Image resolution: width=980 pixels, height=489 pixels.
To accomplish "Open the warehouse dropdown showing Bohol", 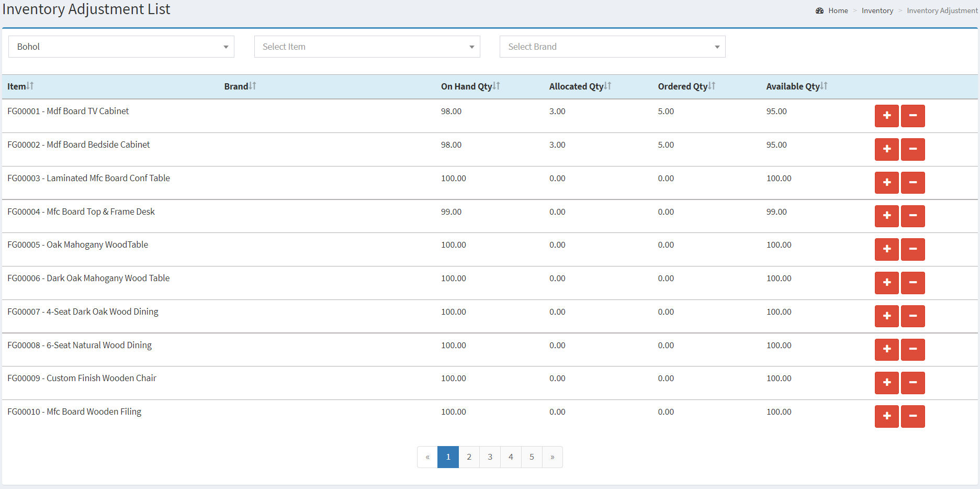I will point(121,47).
